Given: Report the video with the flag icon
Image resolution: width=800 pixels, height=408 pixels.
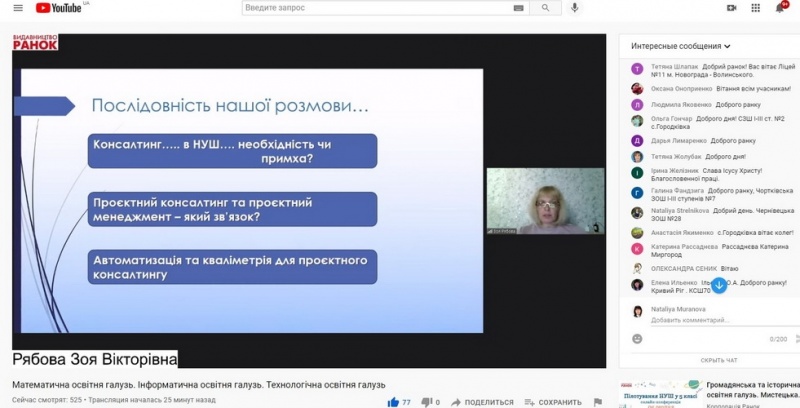Looking at the screenshot, I should point(598,402).
